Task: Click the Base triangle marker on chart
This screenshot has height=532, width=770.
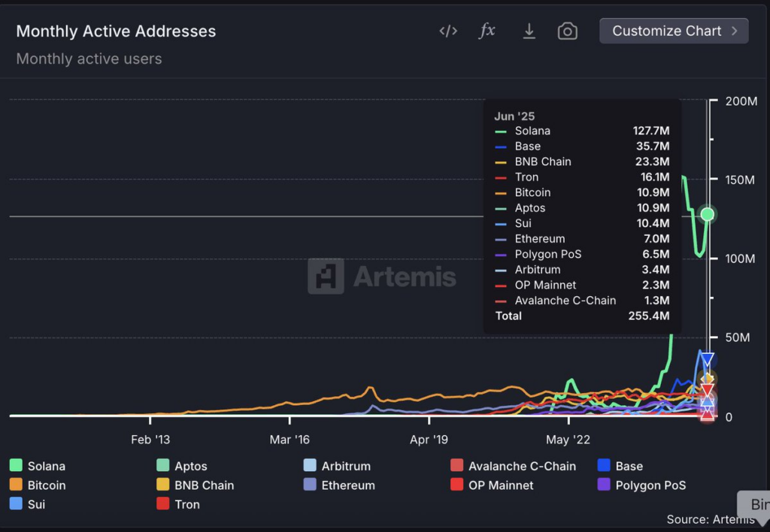Action: pyautogui.click(x=707, y=360)
